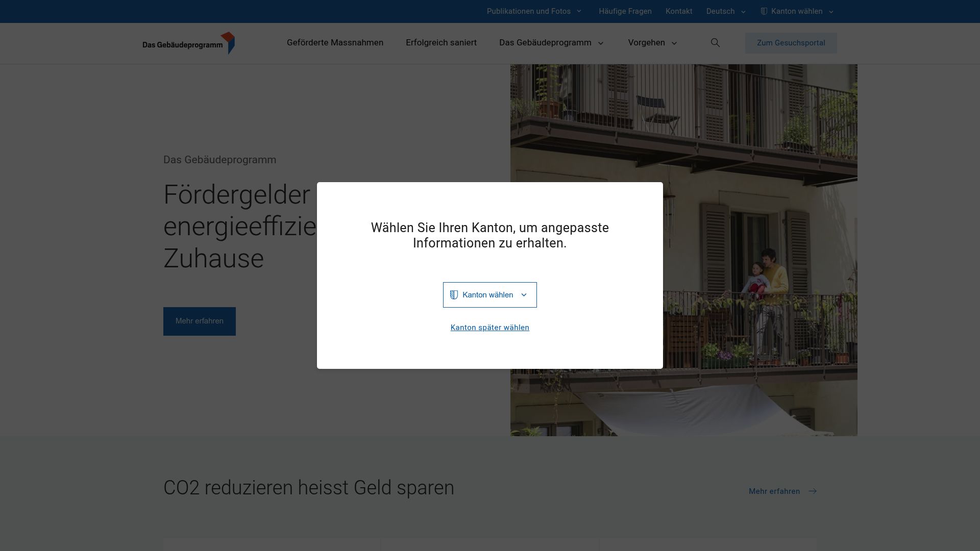Select Geförderte Massnahmen in the navigation
Screen dimensions: 980x551
335,43
